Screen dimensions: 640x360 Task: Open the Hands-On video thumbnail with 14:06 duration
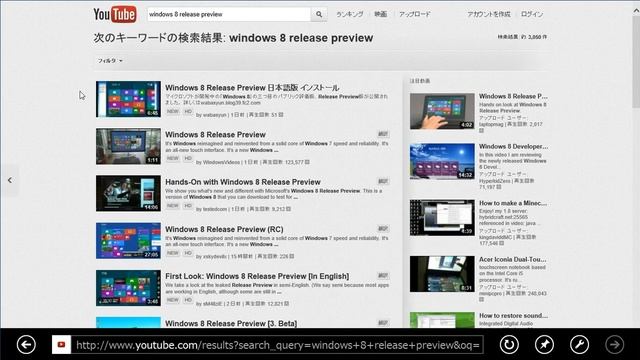pos(129,193)
